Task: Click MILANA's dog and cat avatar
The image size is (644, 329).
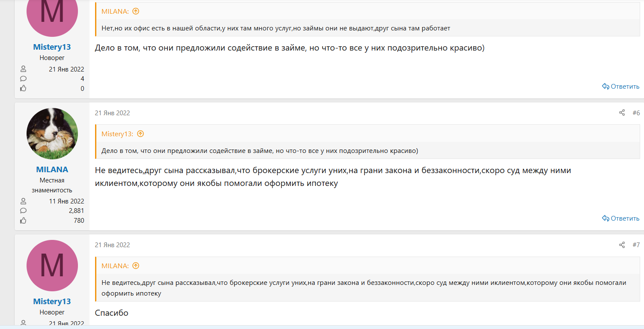Action: coord(52,134)
